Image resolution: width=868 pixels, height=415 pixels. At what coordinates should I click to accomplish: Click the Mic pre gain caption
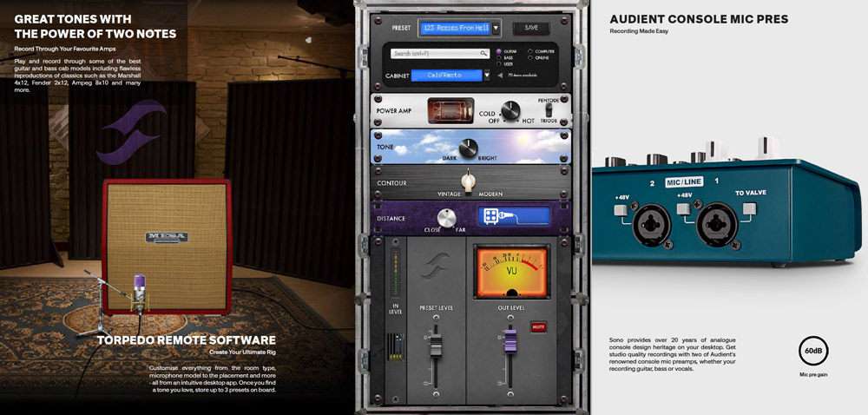click(x=813, y=374)
